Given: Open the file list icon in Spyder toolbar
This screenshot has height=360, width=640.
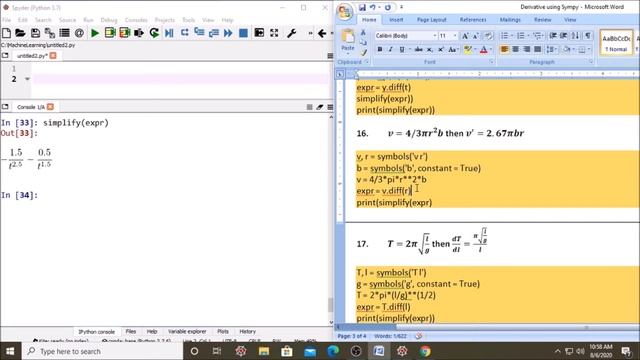Looking at the screenshot, I should click(x=64, y=33).
